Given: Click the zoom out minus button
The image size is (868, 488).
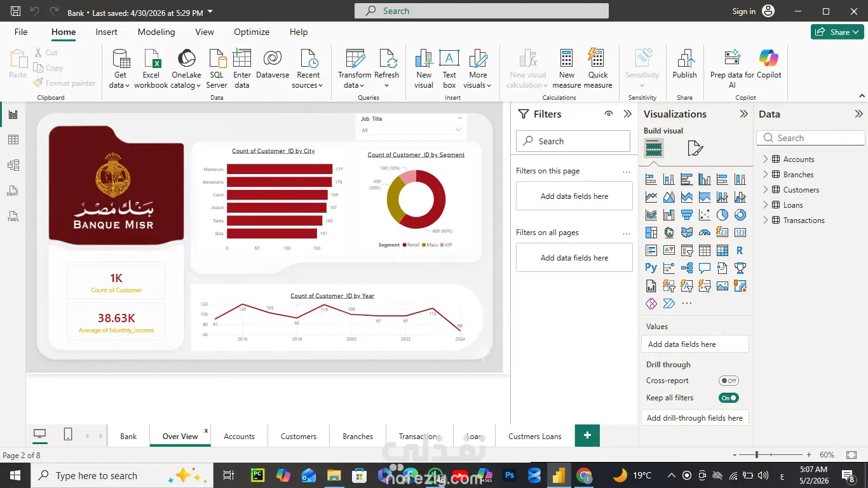Looking at the screenshot, I should (735, 455).
